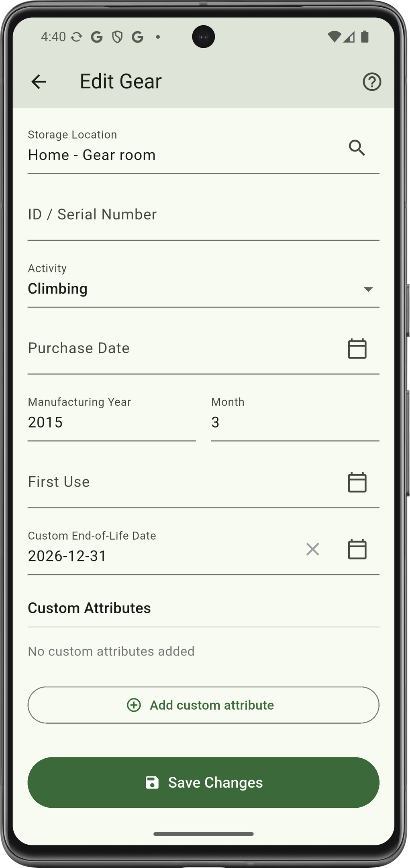The image size is (410, 868).
Task: Open the First Use calendar picker
Action: click(x=357, y=482)
